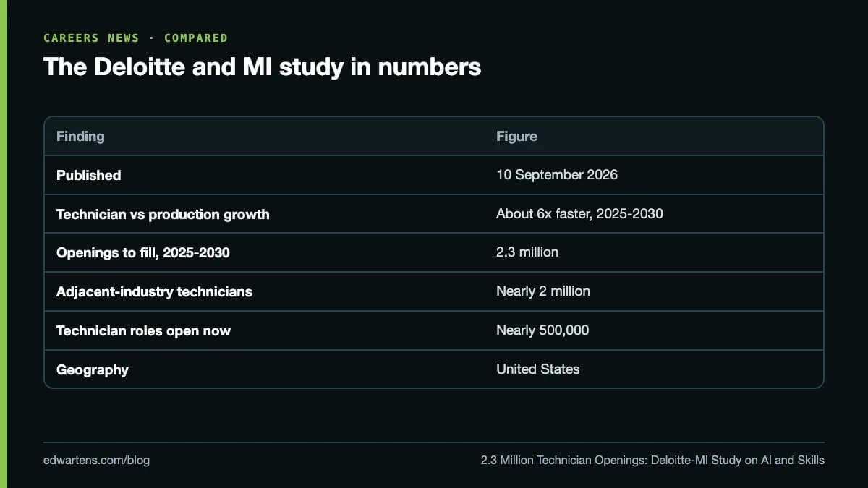
Task: Click the '2.3 million' value
Action: 527,252
